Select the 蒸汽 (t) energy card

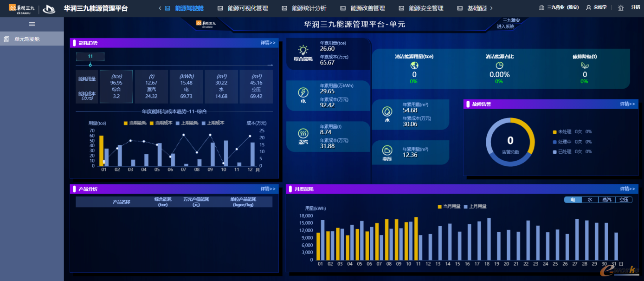tap(151, 86)
